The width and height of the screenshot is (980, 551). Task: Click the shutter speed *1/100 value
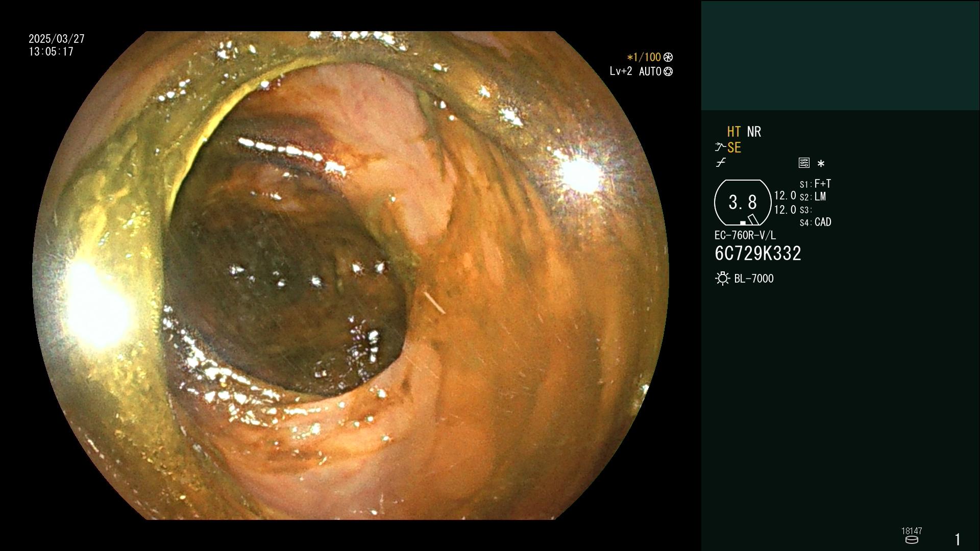click(644, 57)
